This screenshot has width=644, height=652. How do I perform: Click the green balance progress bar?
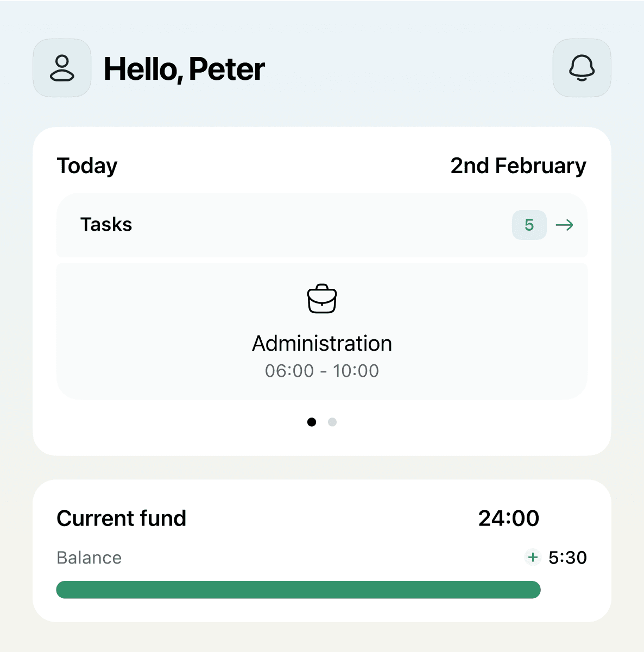coord(298,590)
